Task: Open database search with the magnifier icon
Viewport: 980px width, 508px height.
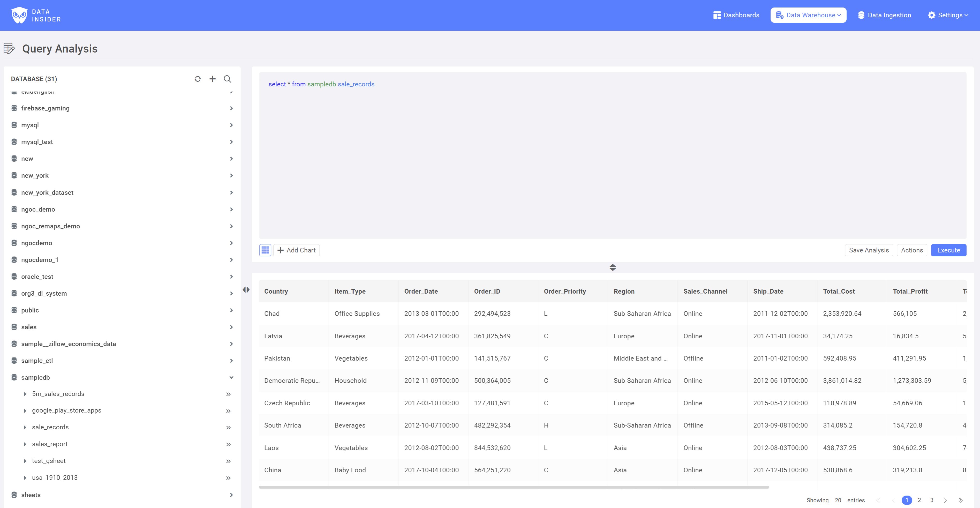Action: 228,79
